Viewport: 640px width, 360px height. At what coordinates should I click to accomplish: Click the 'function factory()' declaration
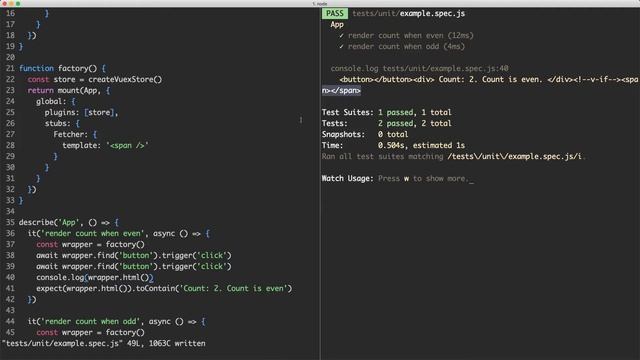[62, 68]
